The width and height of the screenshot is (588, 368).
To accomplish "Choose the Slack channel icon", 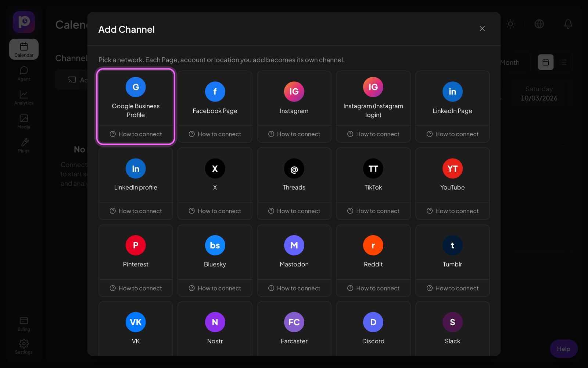I will pyautogui.click(x=452, y=322).
